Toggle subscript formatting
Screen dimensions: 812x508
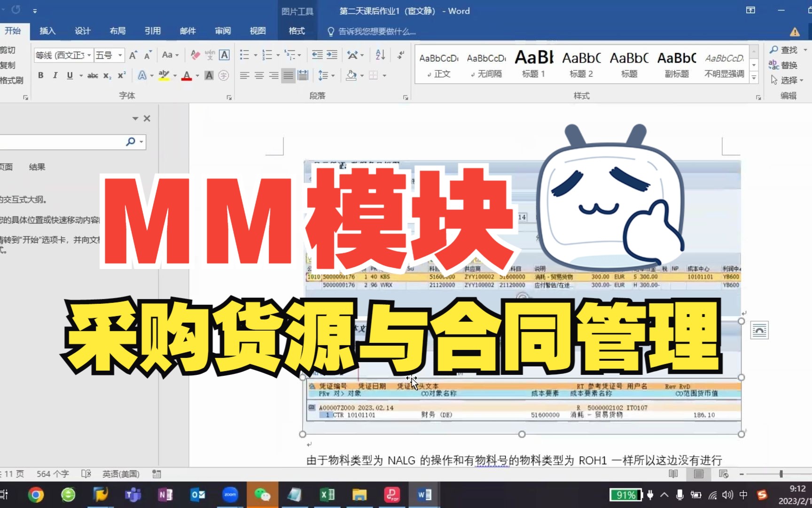point(107,75)
